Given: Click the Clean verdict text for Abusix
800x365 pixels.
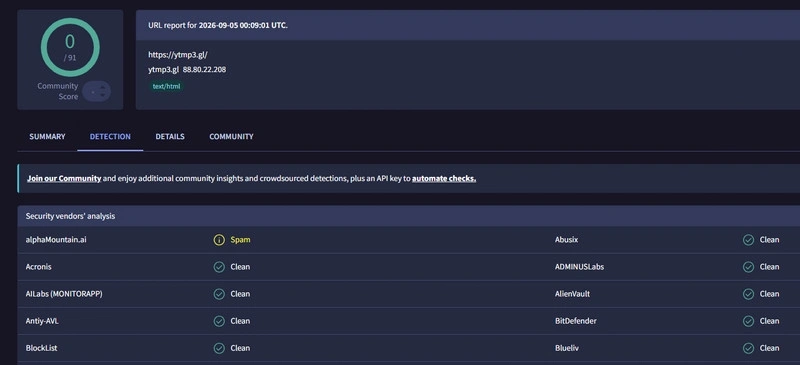Looking at the screenshot, I should 769,240.
